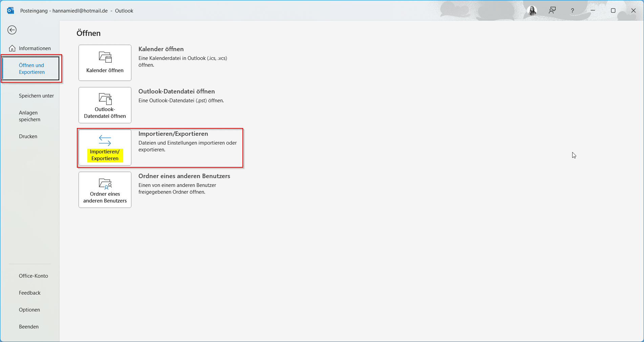Click the back arrow icon
Viewport: 644px width, 342px height.
point(12,30)
